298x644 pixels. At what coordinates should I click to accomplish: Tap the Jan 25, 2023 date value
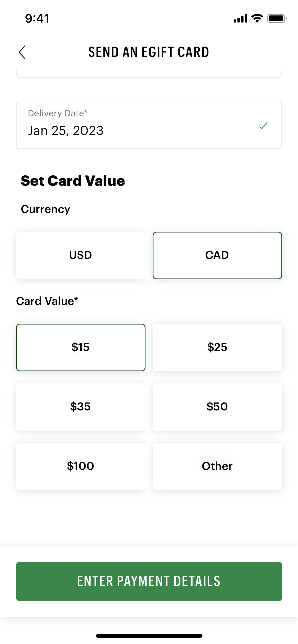(x=66, y=130)
